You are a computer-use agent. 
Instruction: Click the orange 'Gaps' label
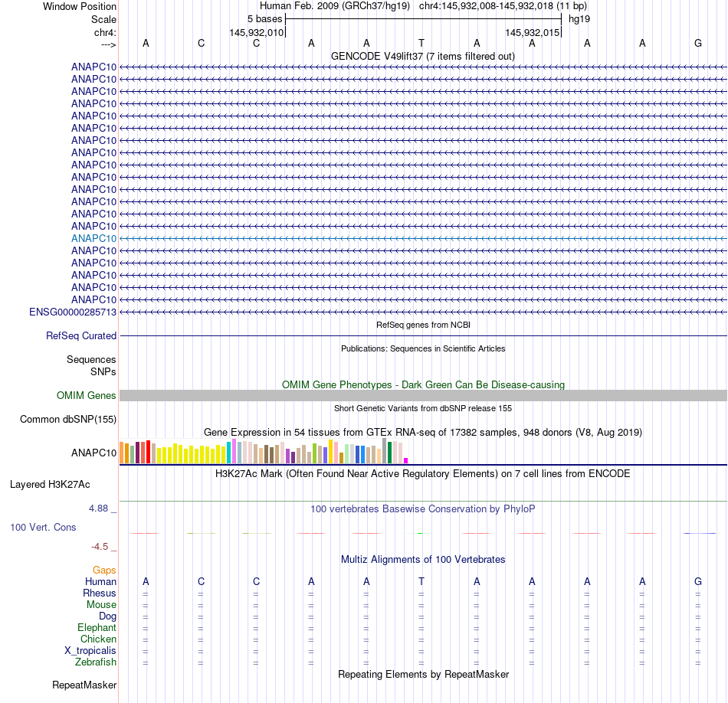[104, 570]
